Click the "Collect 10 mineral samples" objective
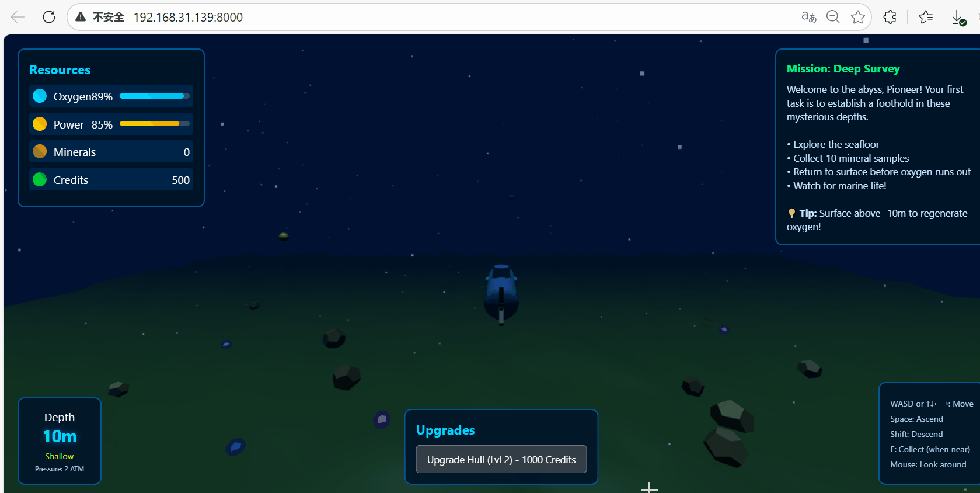Image resolution: width=980 pixels, height=493 pixels. click(x=851, y=158)
